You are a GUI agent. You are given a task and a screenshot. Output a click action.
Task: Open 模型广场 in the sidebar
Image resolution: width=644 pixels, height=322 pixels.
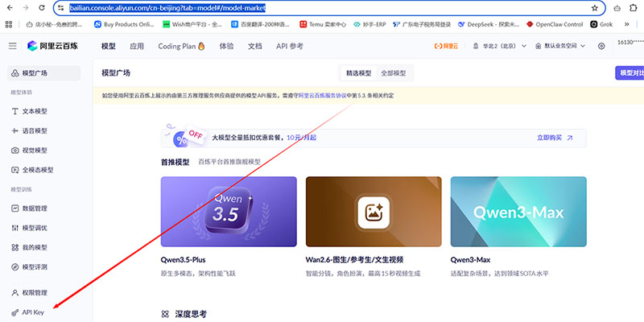point(44,73)
